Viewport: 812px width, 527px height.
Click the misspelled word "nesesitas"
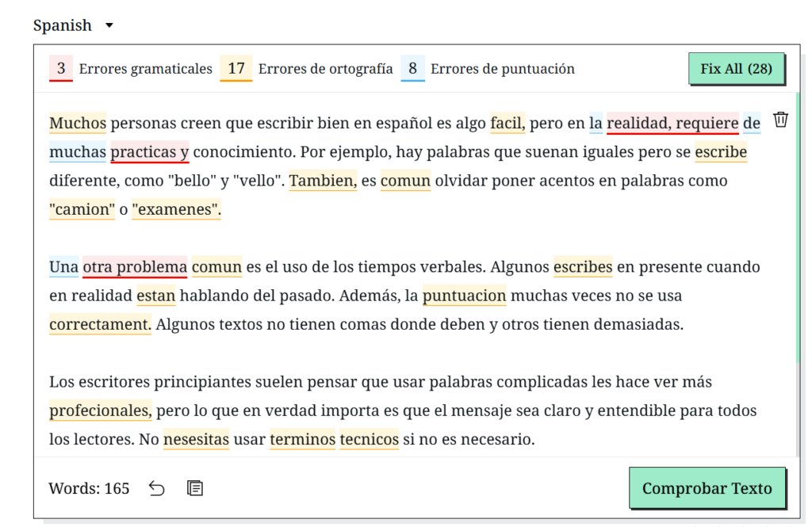pos(196,439)
